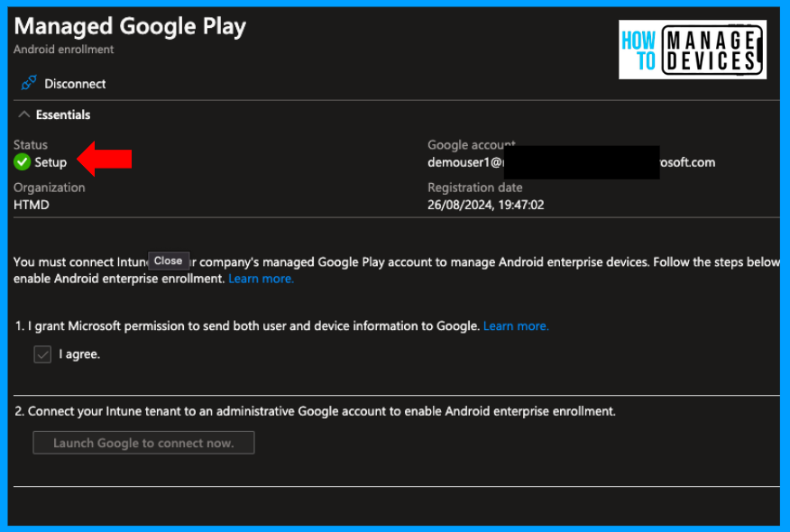
Task: Select the registration date 26/08/2024, 19:47:02
Action: (486, 205)
